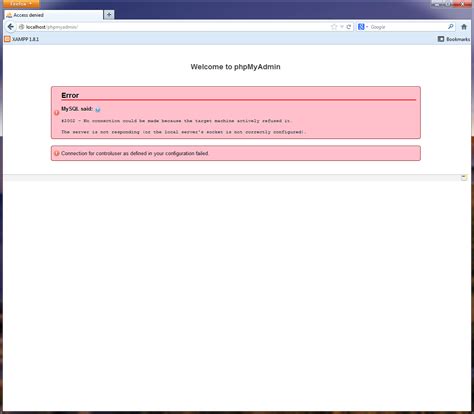This screenshot has width=474, height=414.
Task: Click the controluser connection failed message
Action: (x=135, y=153)
